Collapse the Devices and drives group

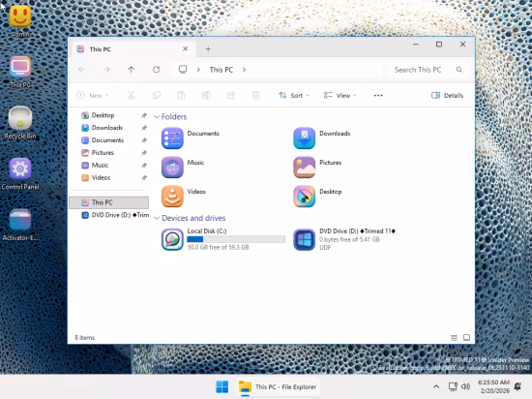(157, 218)
